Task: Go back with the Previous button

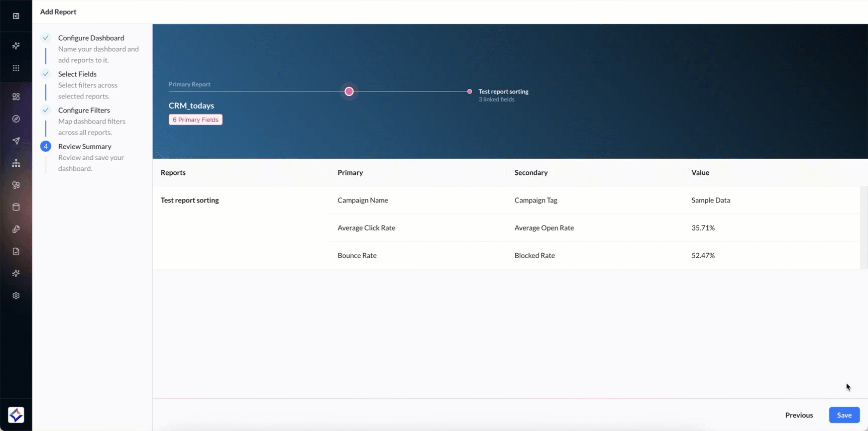Action: tap(799, 415)
